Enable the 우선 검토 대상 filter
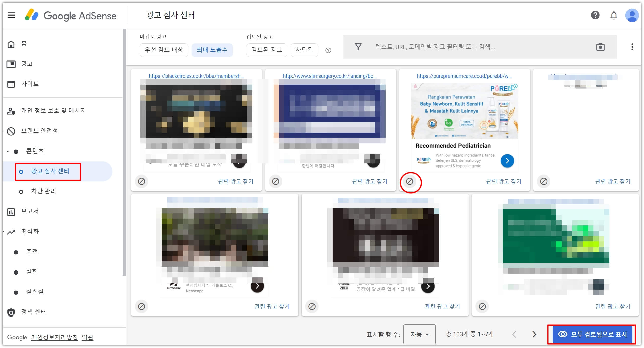 click(x=164, y=50)
